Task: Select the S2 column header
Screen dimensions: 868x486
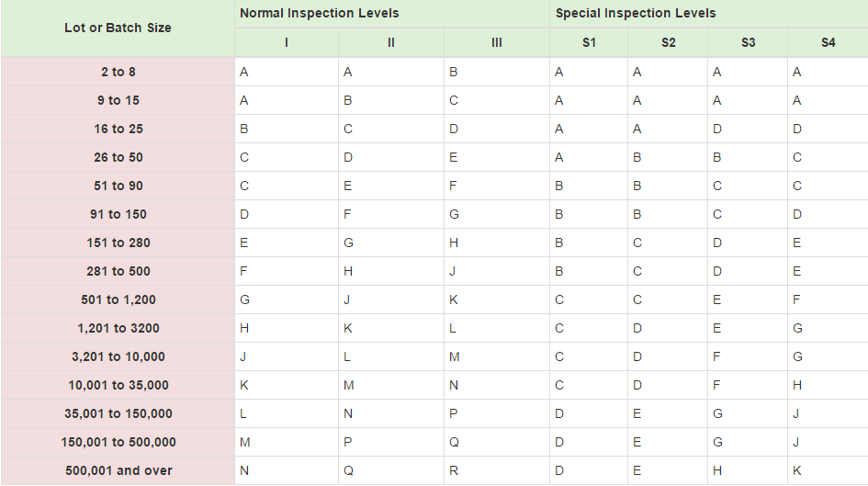Action: [668, 42]
